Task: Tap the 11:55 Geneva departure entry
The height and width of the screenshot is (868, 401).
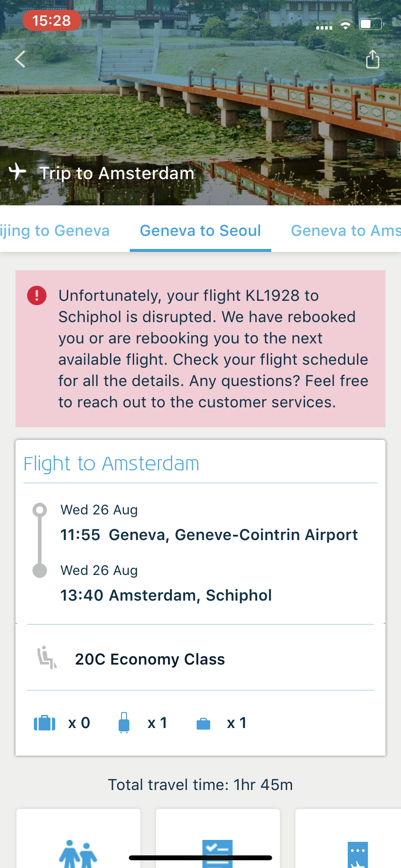Action: (x=209, y=535)
